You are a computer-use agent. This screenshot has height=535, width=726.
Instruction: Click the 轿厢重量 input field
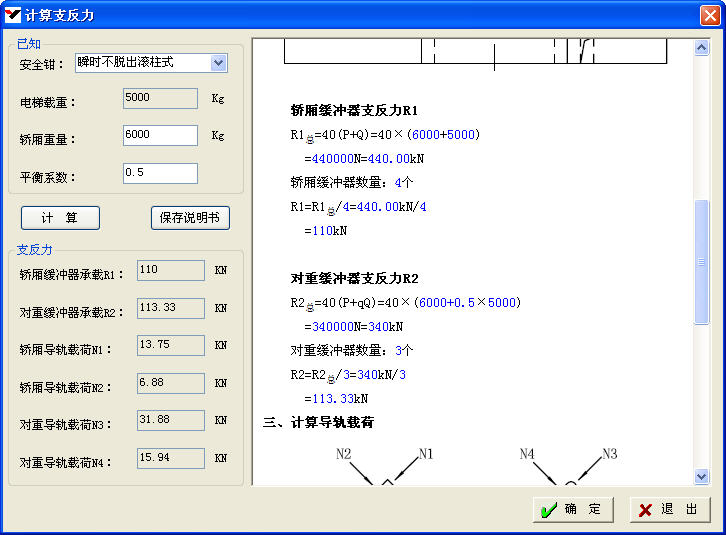[x=160, y=135]
